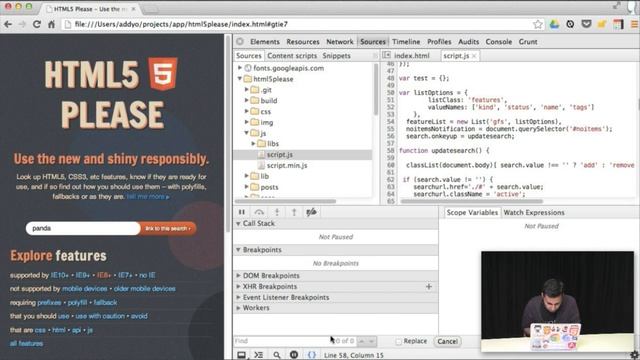
Task: Switch to the Content scripts tab
Action: 292,56
